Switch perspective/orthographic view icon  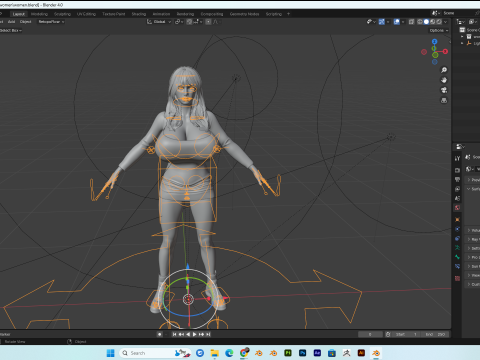pos(444,100)
